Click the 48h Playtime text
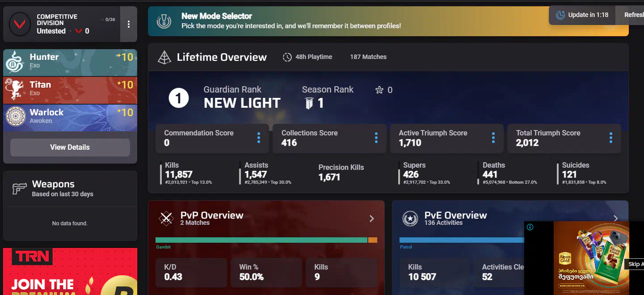 pyautogui.click(x=314, y=57)
